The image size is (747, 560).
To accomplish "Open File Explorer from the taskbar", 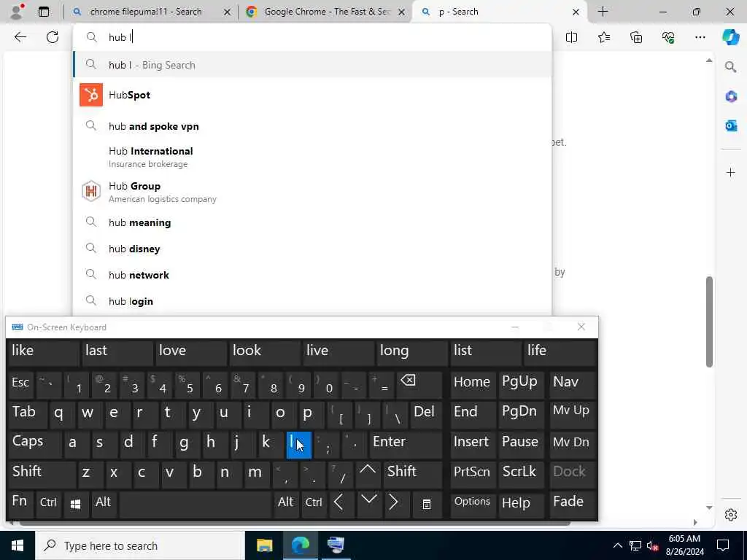I will pyautogui.click(x=264, y=545).
